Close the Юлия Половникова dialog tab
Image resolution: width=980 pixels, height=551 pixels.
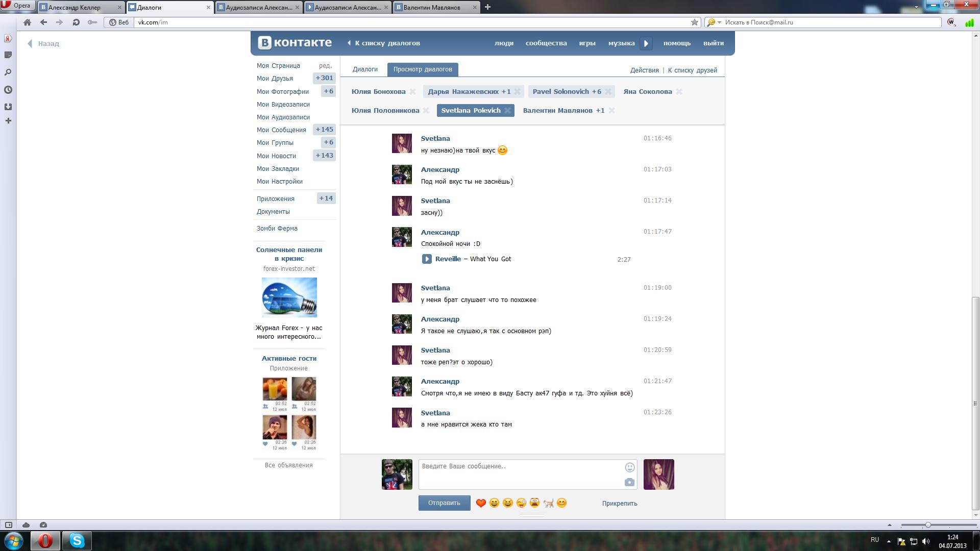(426, 111)
